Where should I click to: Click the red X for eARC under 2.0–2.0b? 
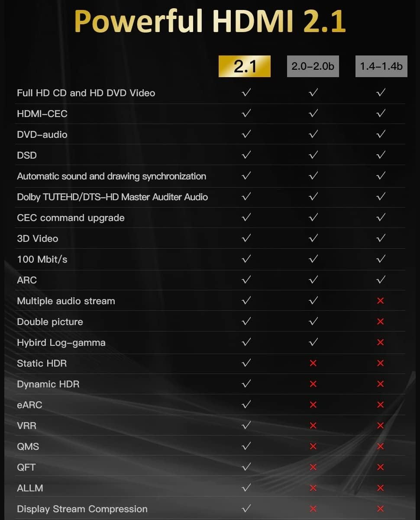[x=313, y=405]
